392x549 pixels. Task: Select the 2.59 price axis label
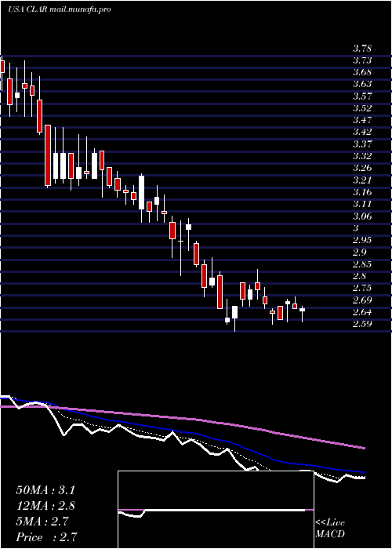pyautogui.click(x=362, y=324)
